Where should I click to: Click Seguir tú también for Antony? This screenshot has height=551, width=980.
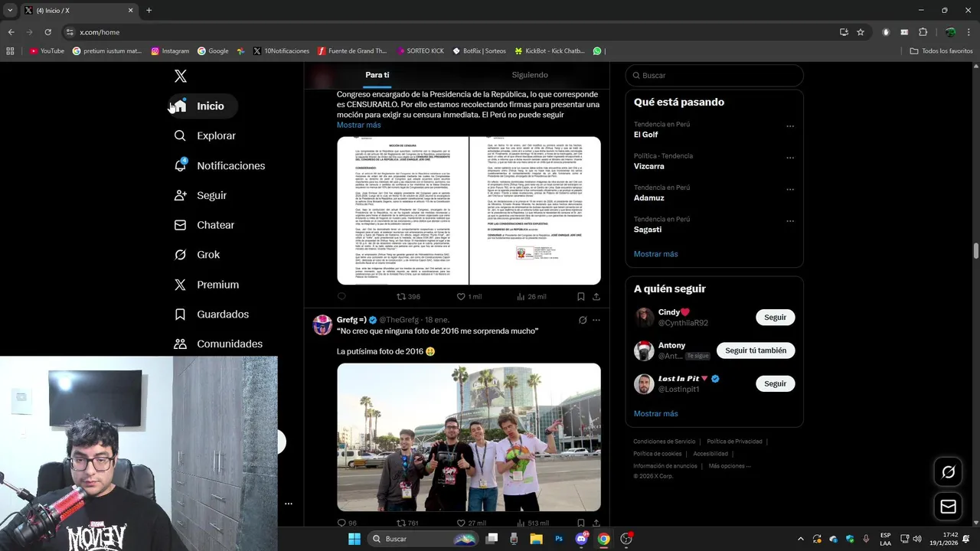(x=756, y=350)
